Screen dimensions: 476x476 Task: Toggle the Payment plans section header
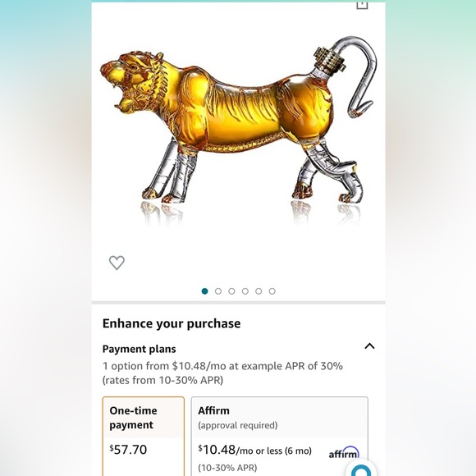[139, 349]
